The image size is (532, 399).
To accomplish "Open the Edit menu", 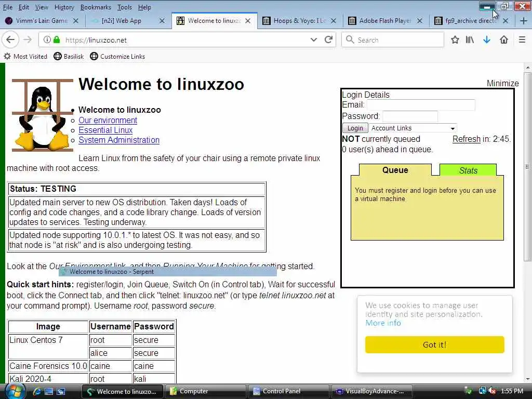I will pos(24,7).
